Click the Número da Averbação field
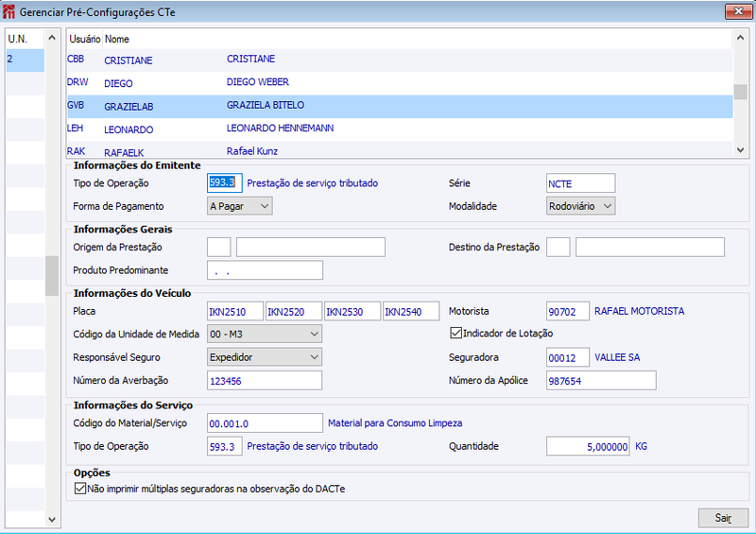Image resolution: width=756 pixels, height=534 pixels. (x=265, y=381)
